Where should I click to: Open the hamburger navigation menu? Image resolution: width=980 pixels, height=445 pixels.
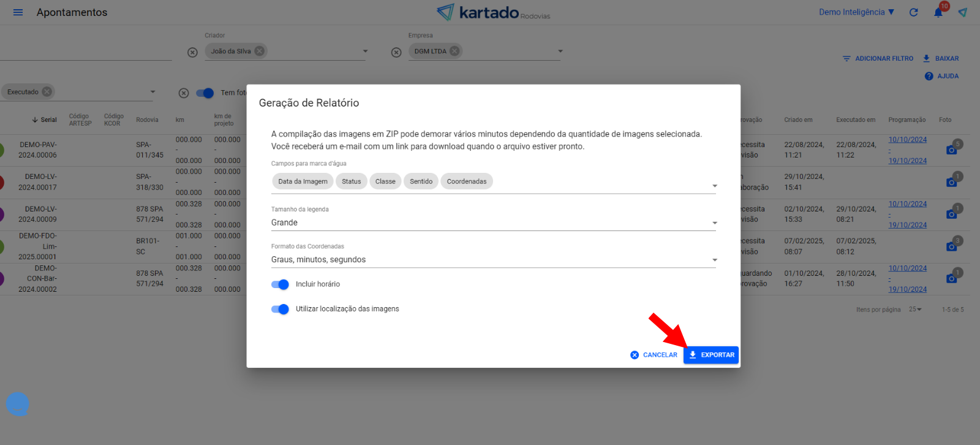pos(18,12)
